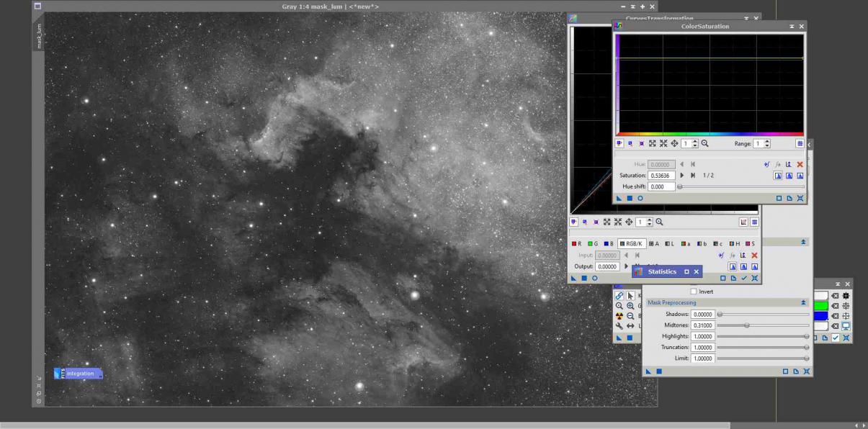Screen dimensions: 868x429
Task: Open documentation page icon in mask tool
Action: [796, 371]
